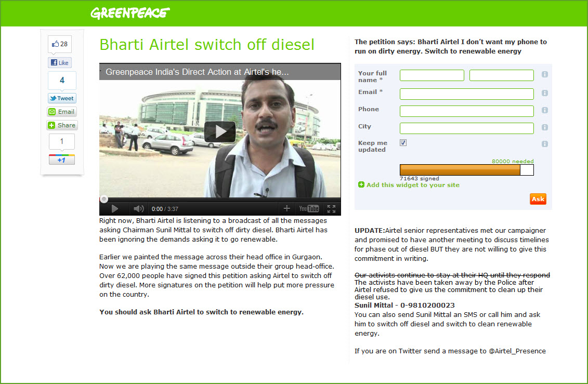Viewport: 588px width, 384px height.
Task: Click the Email share button in sidebar
Action: 62,112
